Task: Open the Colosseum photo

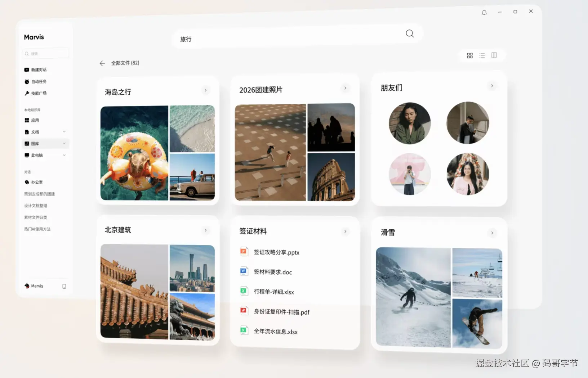Action: (331, 177)
